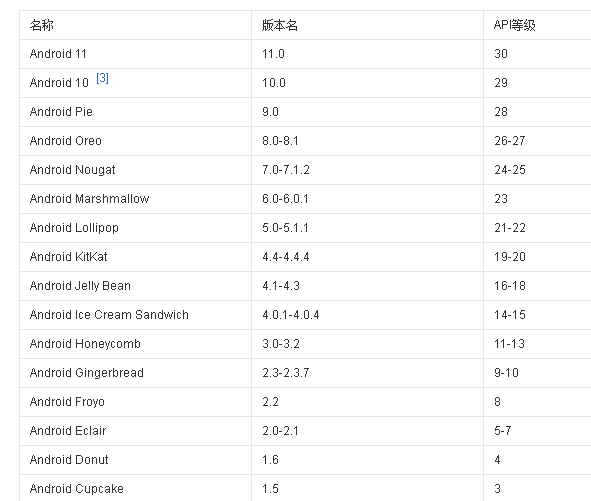
Task: Select the Android Cupcake cell
Action: [135, 489]
